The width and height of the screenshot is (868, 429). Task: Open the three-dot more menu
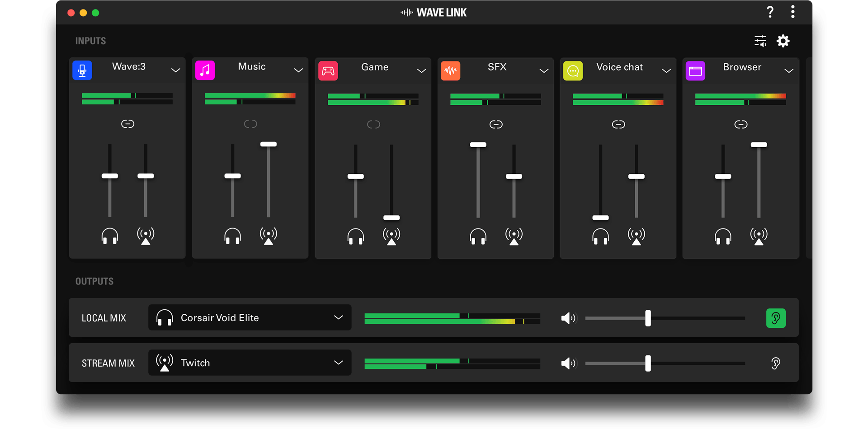click(x=793, y=12)
